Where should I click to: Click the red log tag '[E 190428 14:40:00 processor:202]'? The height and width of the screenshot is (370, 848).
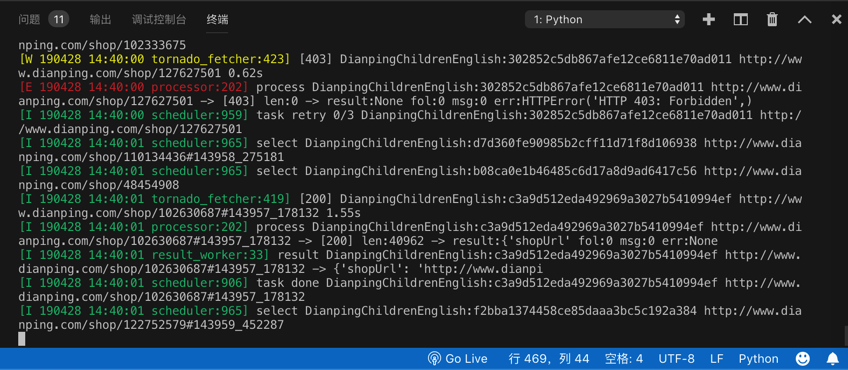134,87
